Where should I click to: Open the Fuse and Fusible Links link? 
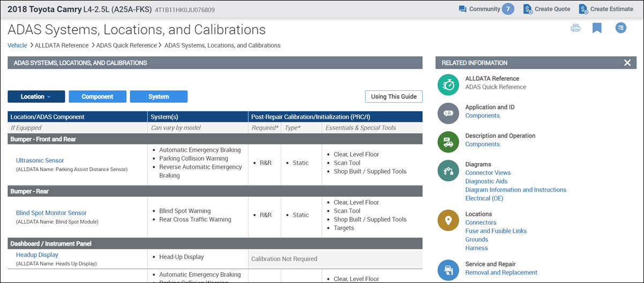point(496,231)
